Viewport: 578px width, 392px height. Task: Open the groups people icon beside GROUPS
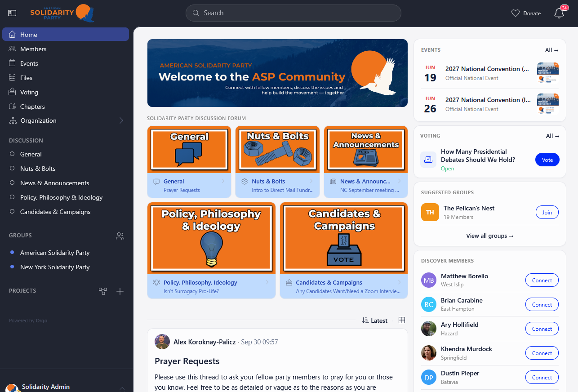tap(120, 236)
